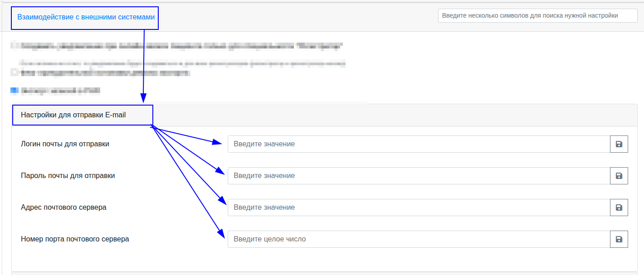Click the 'Логин почты для отправки' label

[65, 144]
